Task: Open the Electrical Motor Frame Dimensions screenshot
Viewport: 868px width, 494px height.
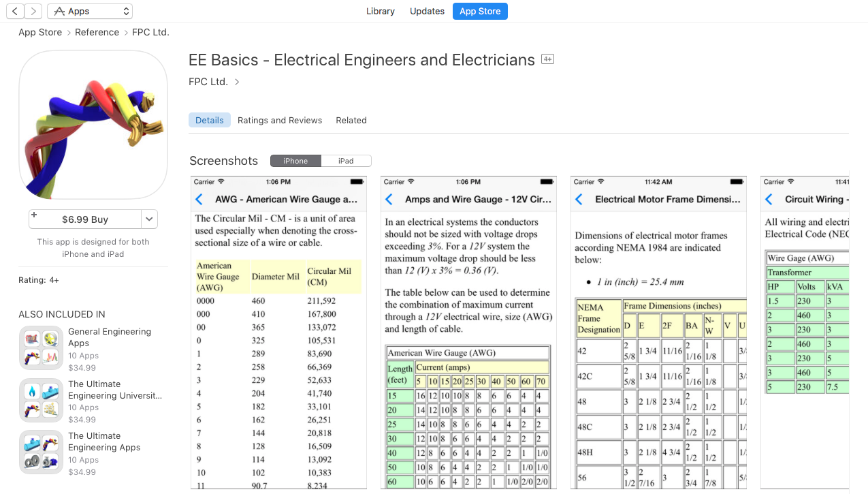Action: tap(658, 333)
